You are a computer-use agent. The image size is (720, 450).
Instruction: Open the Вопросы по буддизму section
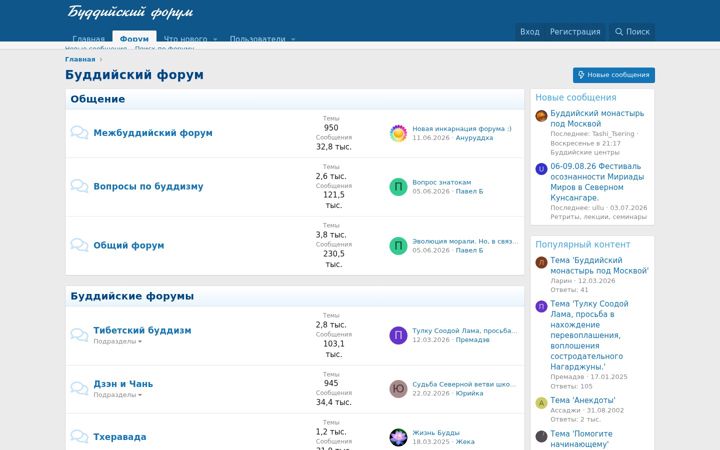(x=148, y=186)
